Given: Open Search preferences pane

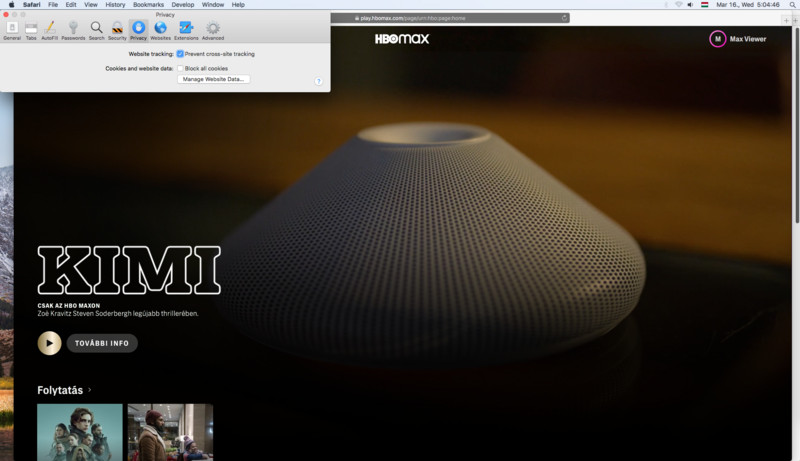Looking at the screenshot, I should click(x=96, y=31).
